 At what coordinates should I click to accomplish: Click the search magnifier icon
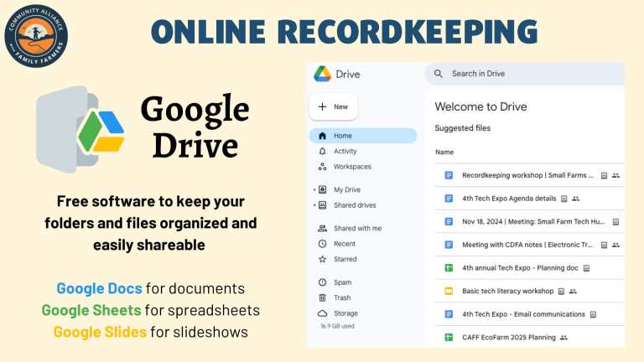click(x=439, y=74)
